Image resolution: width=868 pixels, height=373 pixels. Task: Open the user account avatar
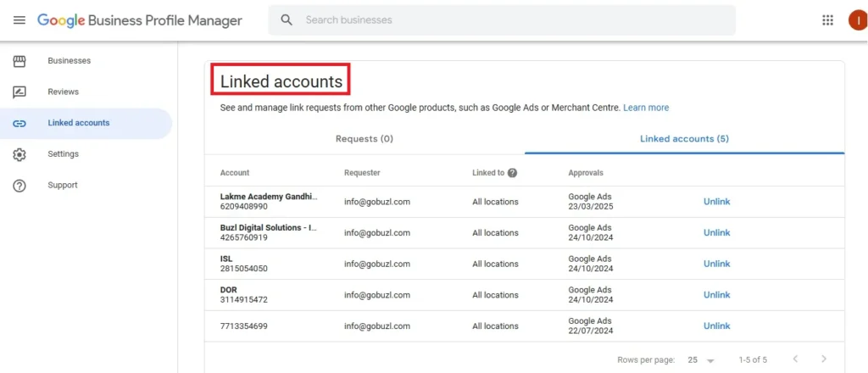pos(857,20)
